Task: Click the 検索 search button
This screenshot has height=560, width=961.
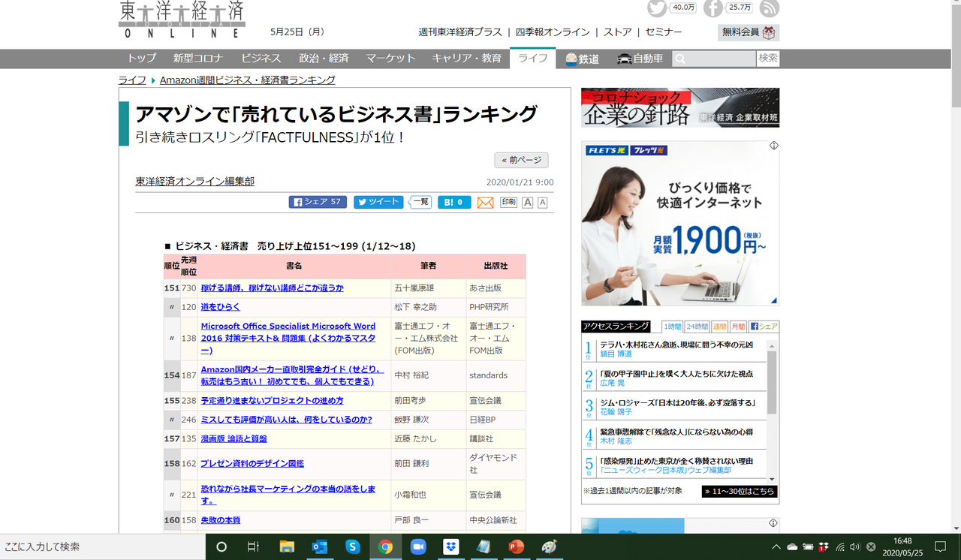Action: [768, 59]
